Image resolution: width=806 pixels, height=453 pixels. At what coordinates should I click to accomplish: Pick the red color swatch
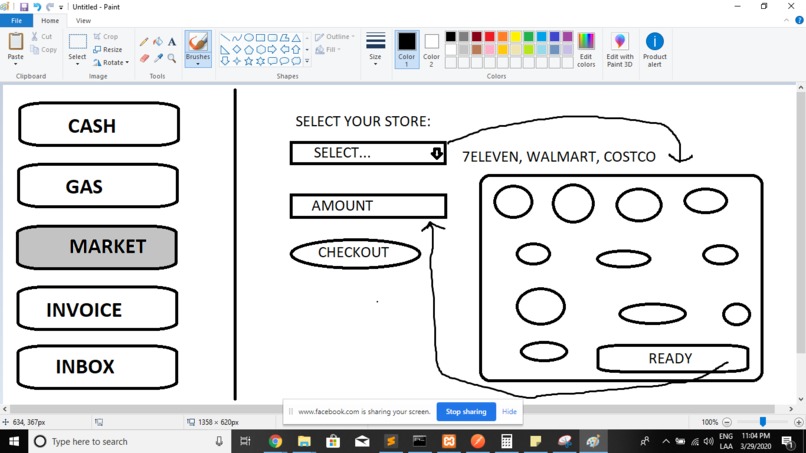click(489, 37)
